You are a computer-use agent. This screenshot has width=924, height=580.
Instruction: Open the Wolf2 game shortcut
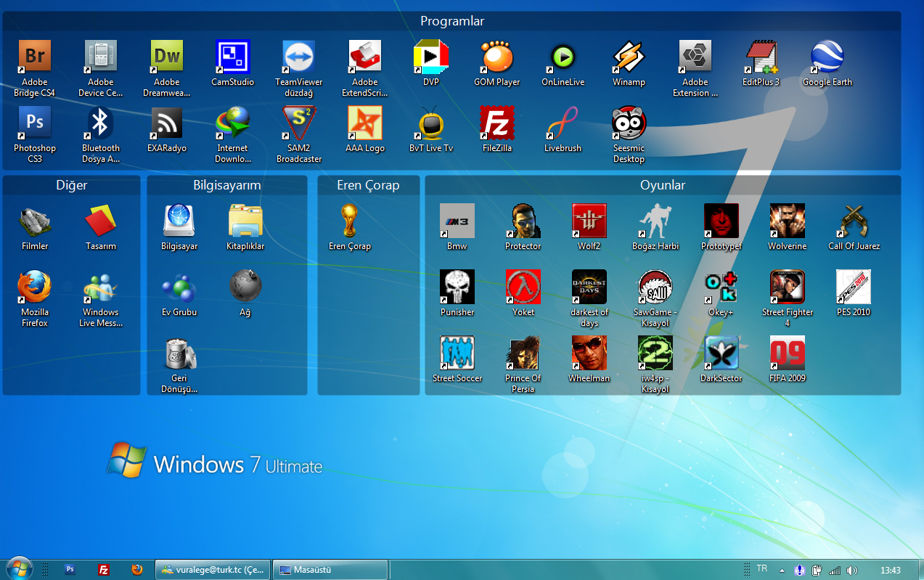589,221
